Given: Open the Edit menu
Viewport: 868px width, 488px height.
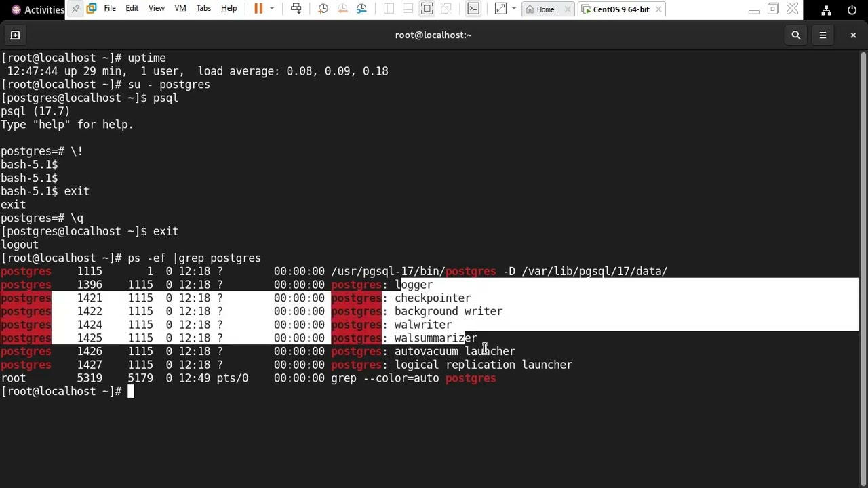Looking at the screenshot, I should [x=132, y=9].
